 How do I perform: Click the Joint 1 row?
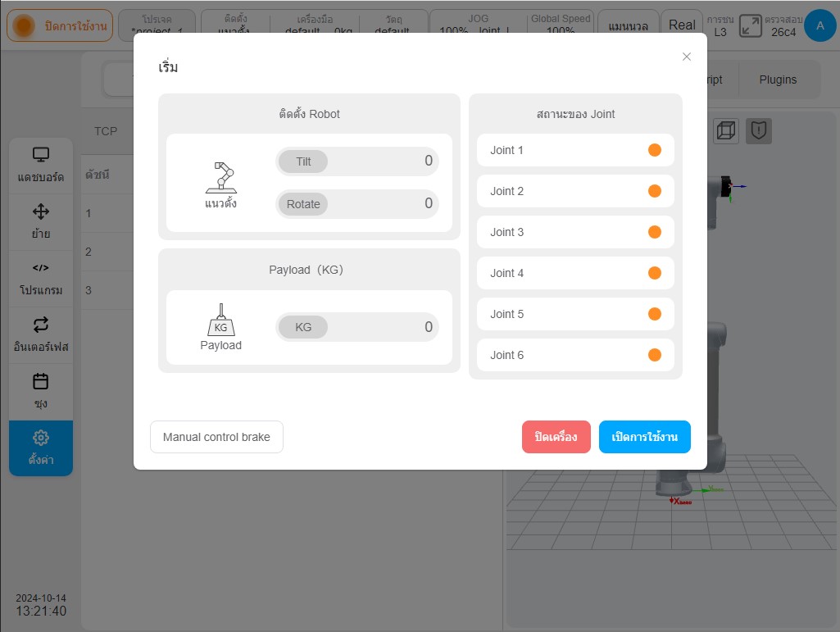pos(575,150)
